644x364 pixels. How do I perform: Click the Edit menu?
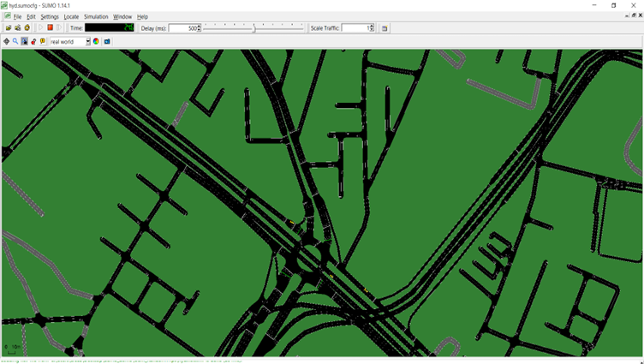click(x=31, y=16)
